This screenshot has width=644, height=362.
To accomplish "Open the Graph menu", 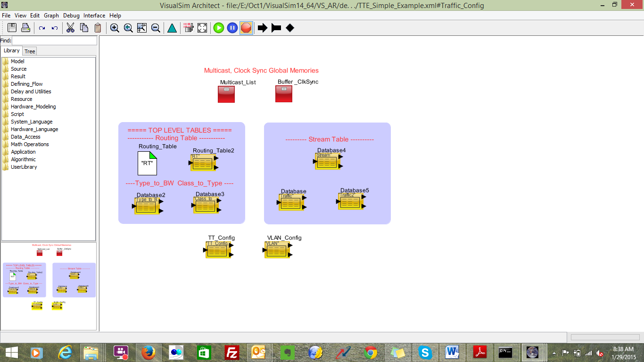I will coord(51,16).
